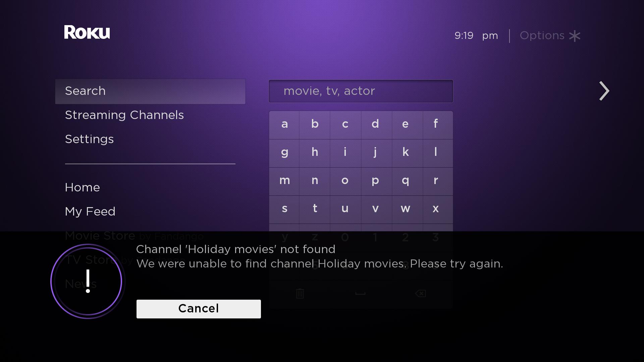Select letter 's' on keyboard grid

pyautogui.click(x=284, y=208)
